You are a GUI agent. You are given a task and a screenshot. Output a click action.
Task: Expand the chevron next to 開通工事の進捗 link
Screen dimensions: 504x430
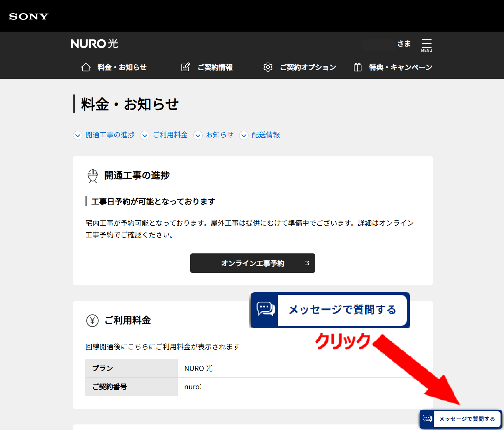[x=78, y=135]
